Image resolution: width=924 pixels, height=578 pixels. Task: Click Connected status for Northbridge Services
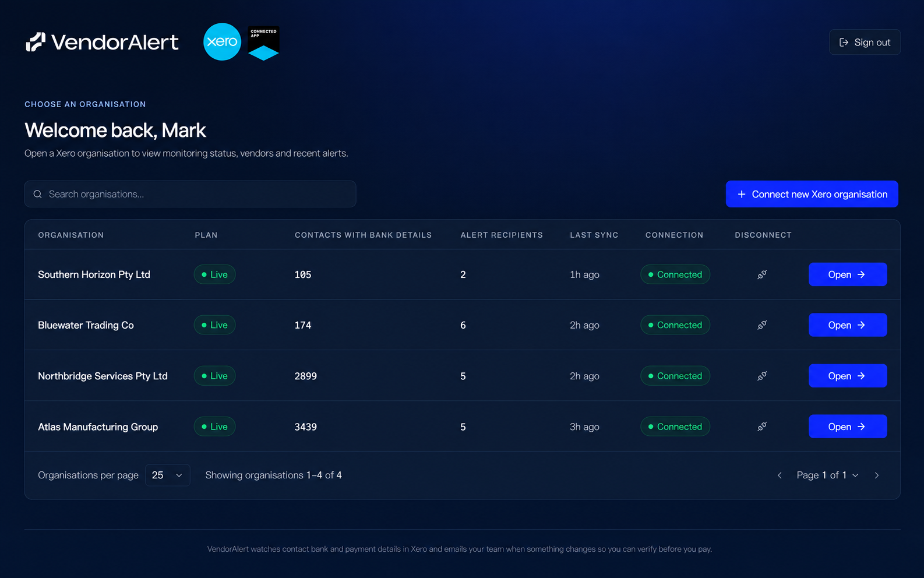pos(675,376)
